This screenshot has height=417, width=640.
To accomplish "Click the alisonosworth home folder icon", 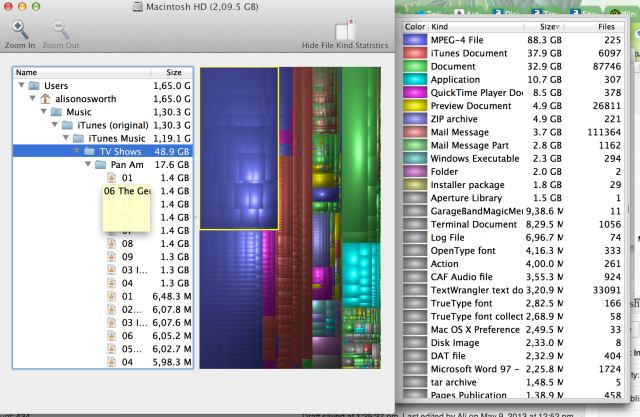I will click(45, 99).
